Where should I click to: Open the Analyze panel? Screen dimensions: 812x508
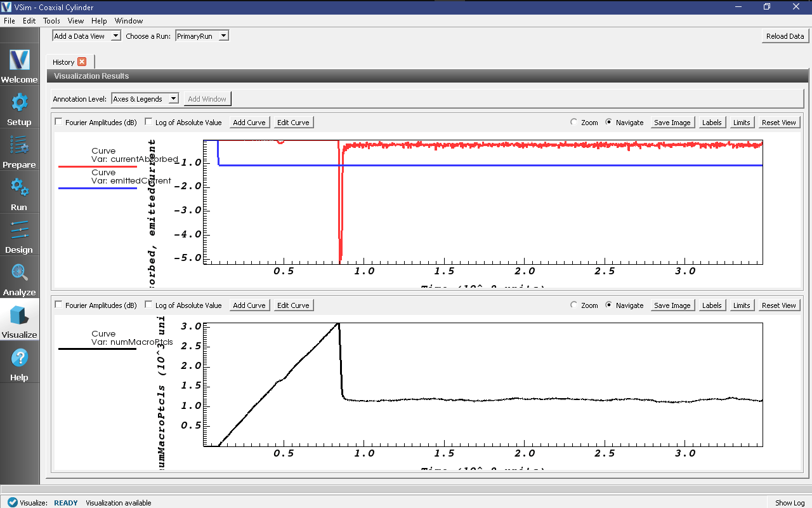[19, 278]
